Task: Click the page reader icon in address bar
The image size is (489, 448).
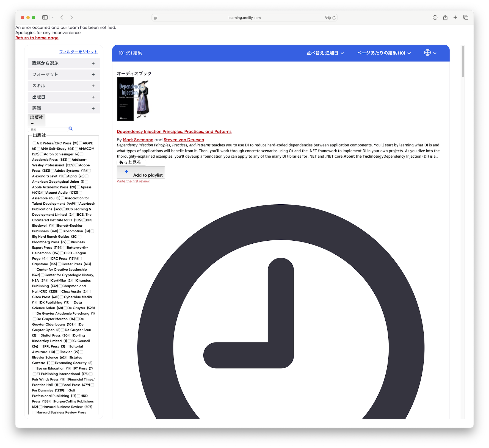Action: tap(156, 18)
